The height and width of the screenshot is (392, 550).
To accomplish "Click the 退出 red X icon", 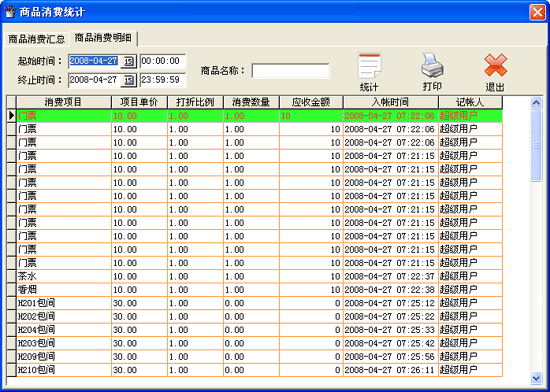I will click(x=495, y=65).
